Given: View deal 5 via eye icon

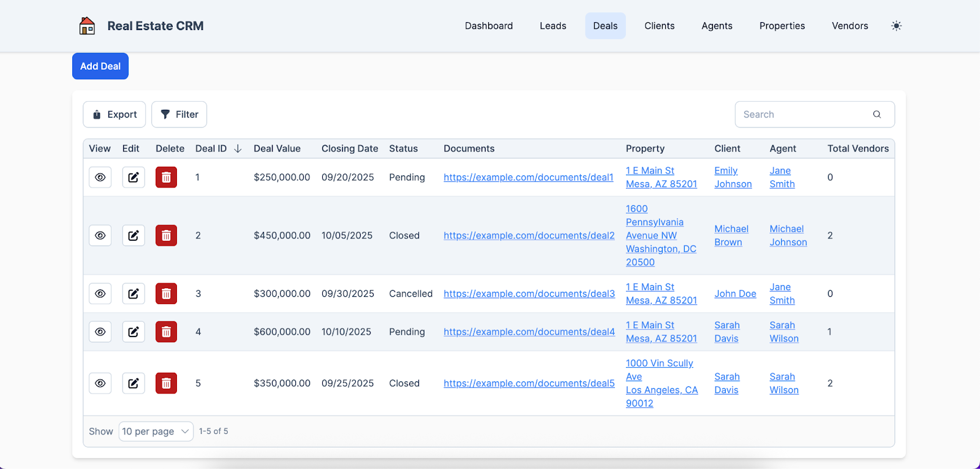Looking at the screenshot, I should pos(100,383).
